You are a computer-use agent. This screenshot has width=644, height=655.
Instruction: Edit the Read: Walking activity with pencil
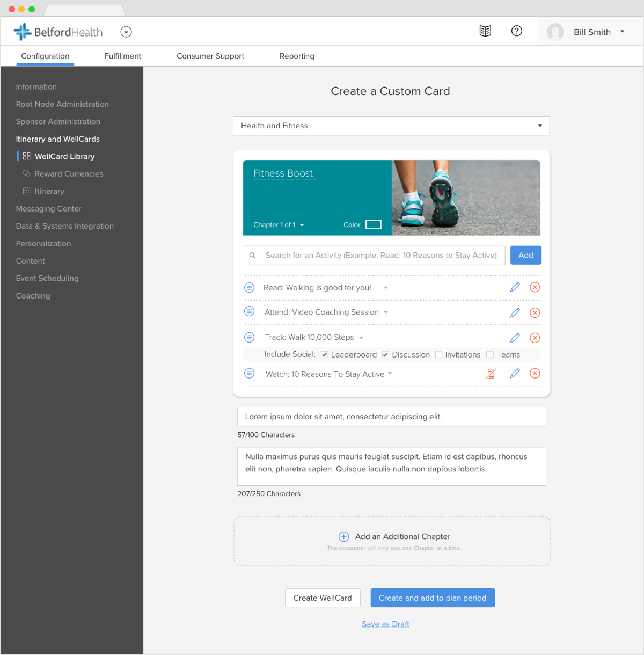click(515, 287)
